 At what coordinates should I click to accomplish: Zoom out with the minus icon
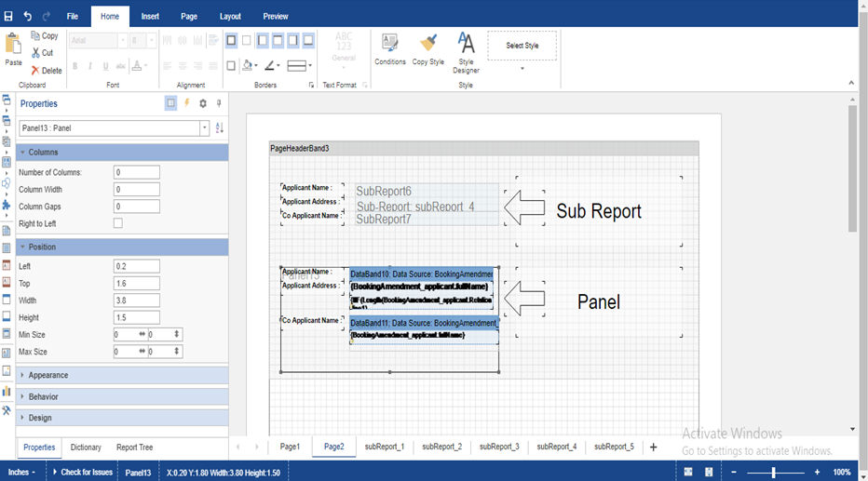pyautogui.click(x=734, y=472)
